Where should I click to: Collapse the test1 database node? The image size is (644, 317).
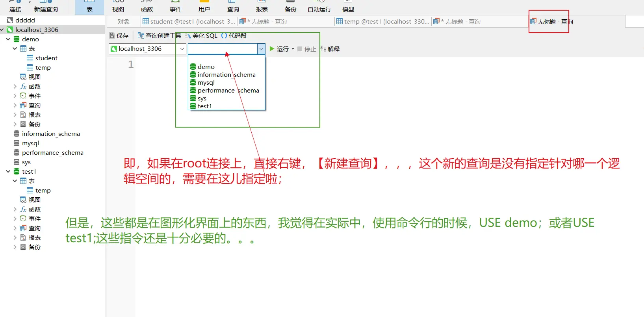[x=8, y=171]
